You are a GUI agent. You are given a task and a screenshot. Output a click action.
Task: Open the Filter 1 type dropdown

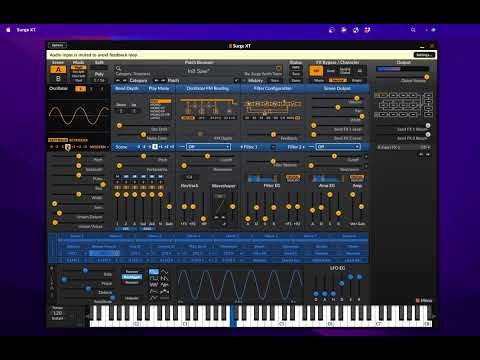tap(208, 147)
